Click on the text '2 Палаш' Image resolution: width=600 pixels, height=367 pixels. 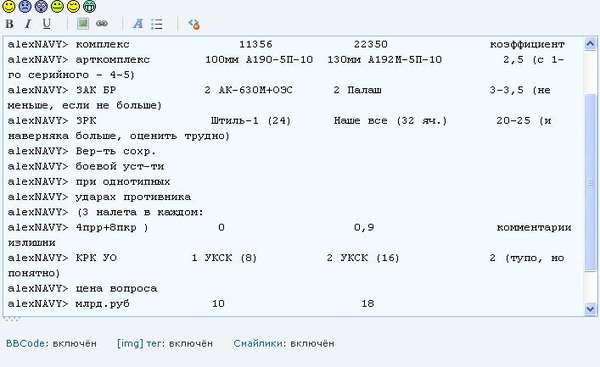tap(357, 90)
